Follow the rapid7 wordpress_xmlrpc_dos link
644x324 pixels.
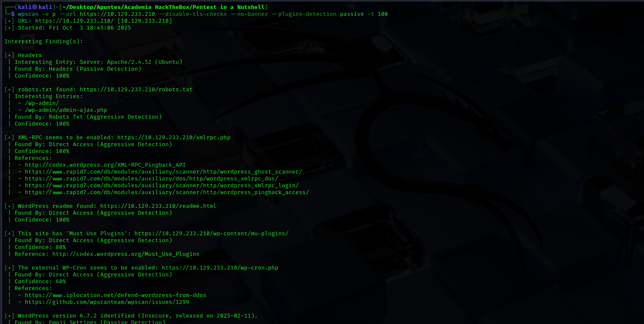(151, 179)
